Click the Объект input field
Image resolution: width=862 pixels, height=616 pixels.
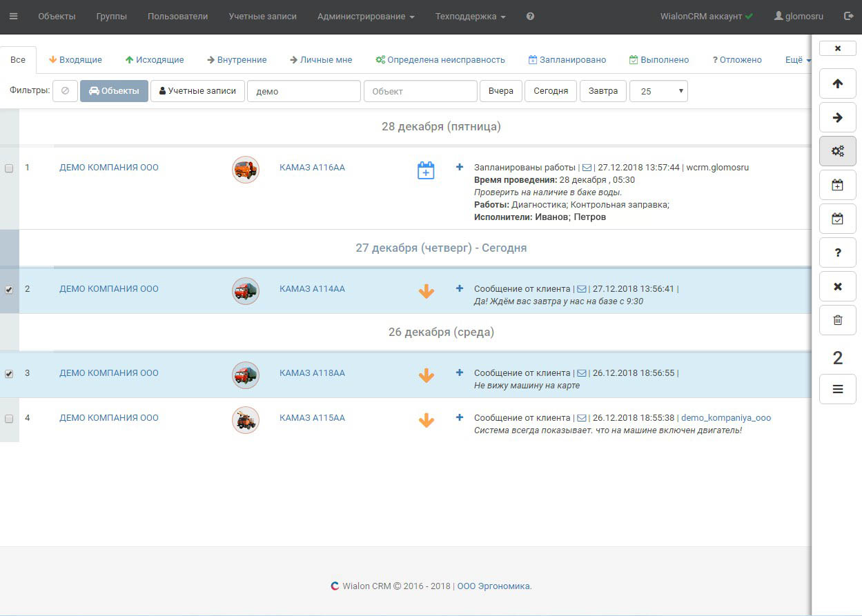point(420,91)
